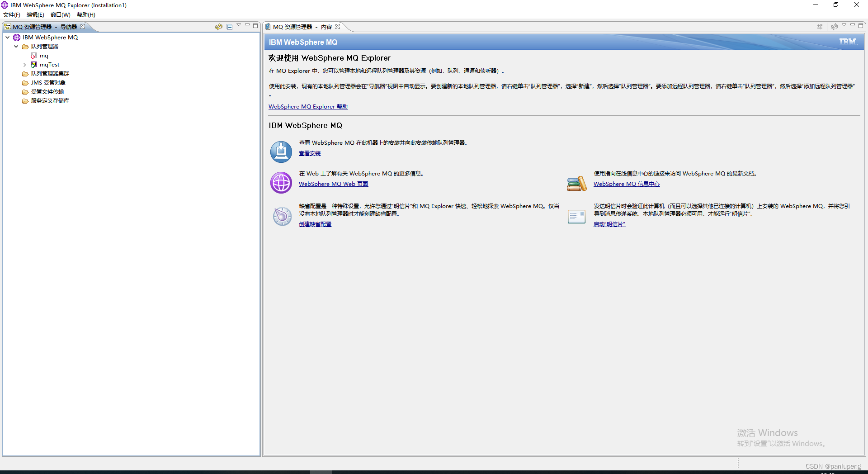
Task: Open the 文件(F) menu
Action: 12,15
